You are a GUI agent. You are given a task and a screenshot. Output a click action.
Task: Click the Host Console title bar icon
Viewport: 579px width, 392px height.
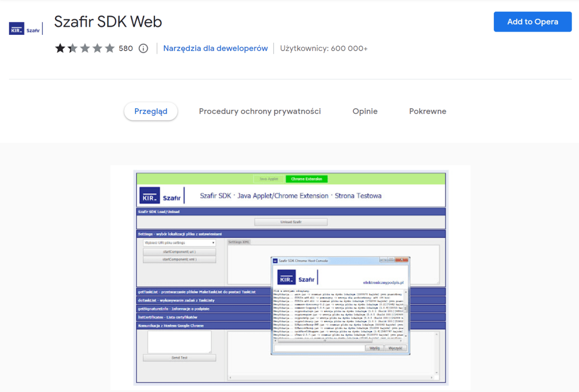[x=276, y=260]
